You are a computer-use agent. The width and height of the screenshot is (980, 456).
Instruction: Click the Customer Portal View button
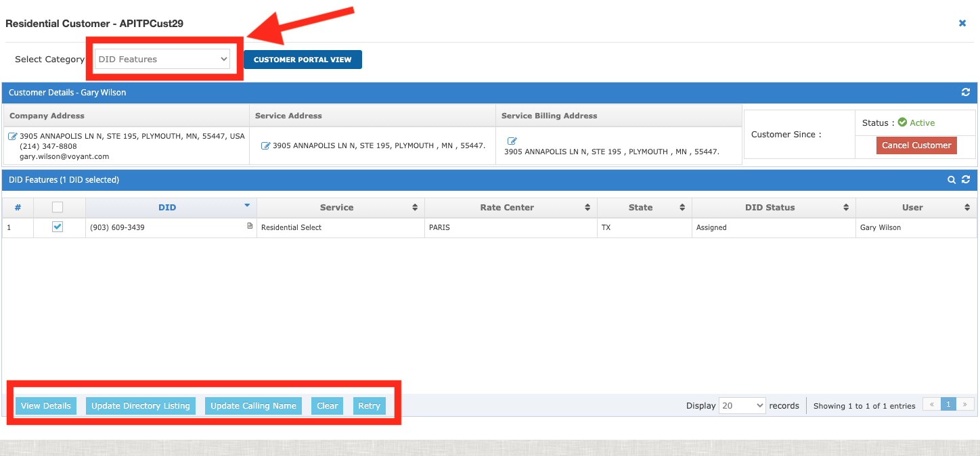(303, 60)
